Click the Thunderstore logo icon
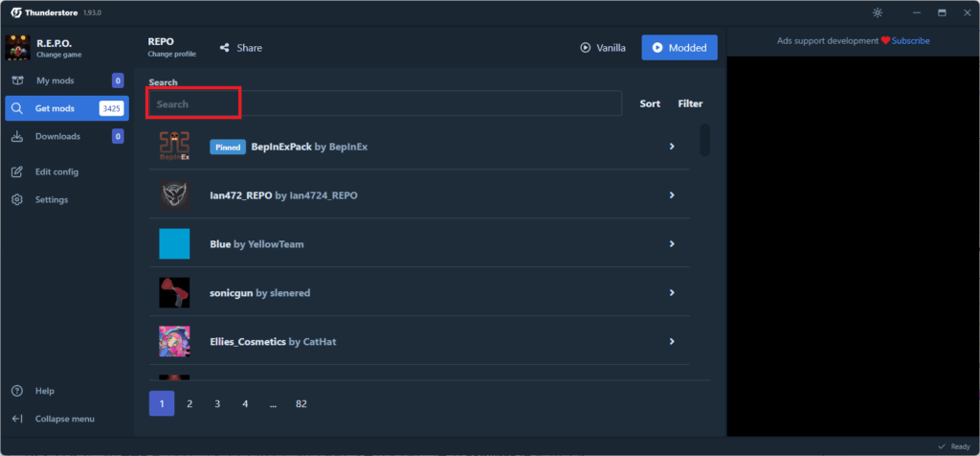The height and width of the screenshot is (456, 980). coord(16,12)
